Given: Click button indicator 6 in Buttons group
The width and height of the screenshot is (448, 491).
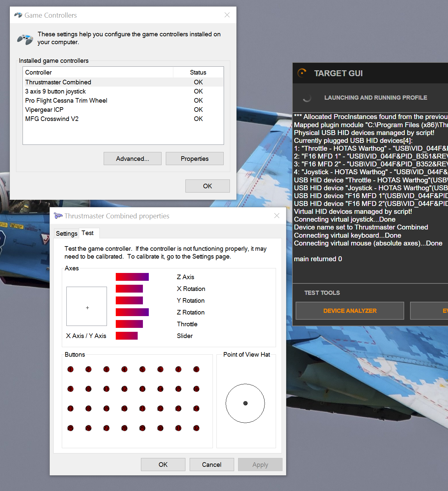Looking at the screenshot, I should click(x=160, y=369).
